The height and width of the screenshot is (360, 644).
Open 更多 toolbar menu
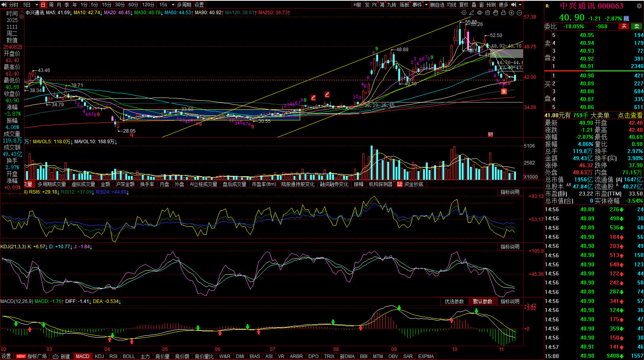(x=503, y=5)
